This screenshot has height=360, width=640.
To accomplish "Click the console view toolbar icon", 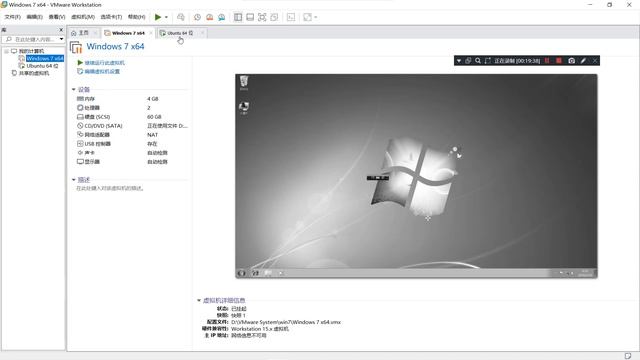I will tap(291, 17).
